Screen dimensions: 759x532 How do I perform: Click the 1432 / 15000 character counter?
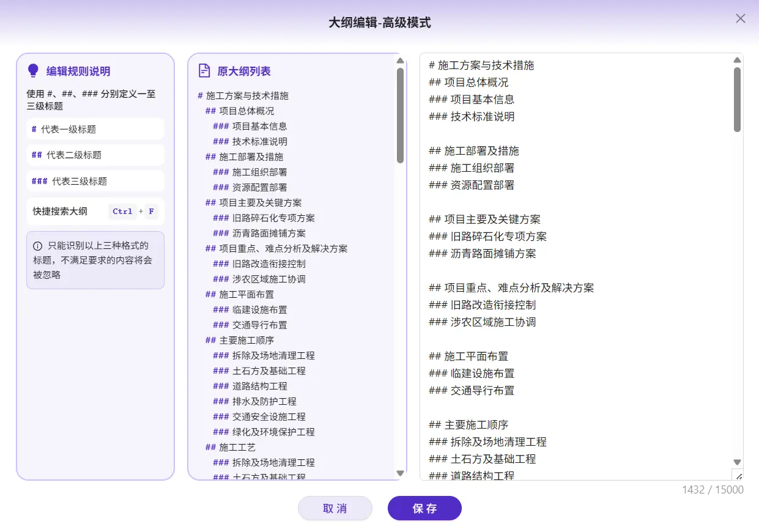click(x=713, y=489)
